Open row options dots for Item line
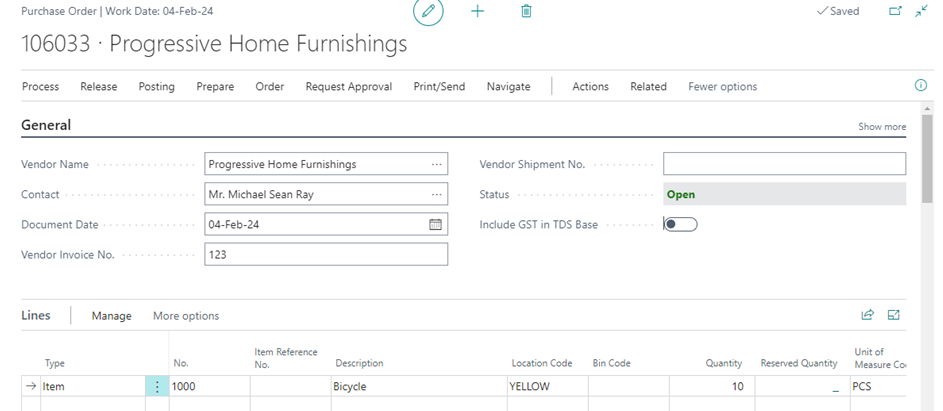Viewport: 943px width, 411px height. [157, 386]
